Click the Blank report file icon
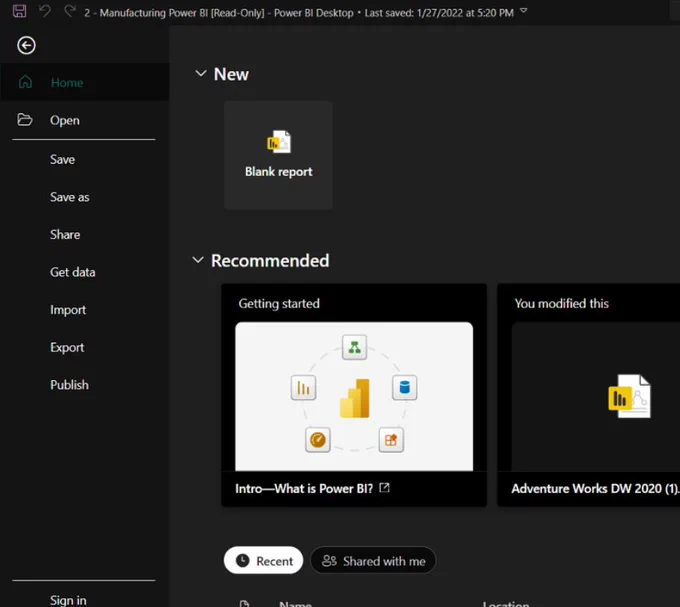680x607 pixels. point(279,142)
